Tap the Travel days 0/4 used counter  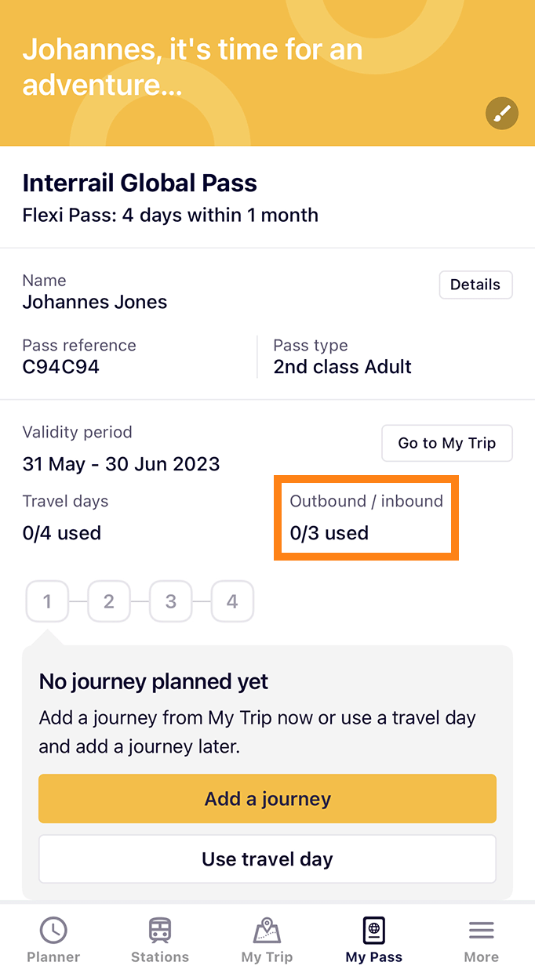click(61, 532)
